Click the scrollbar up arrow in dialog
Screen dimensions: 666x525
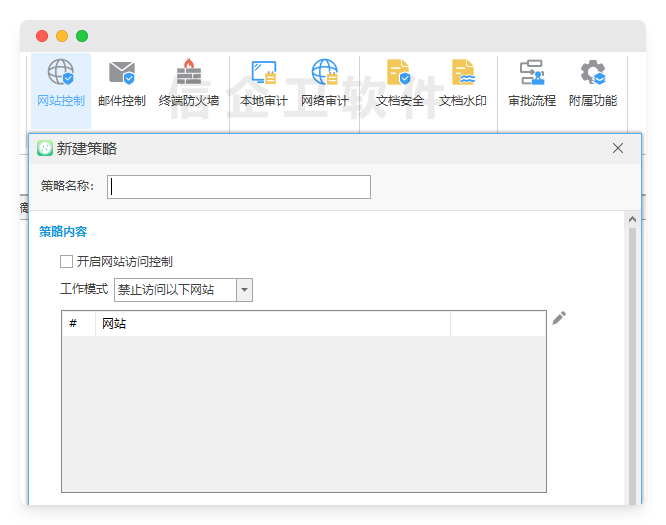[x=632, y=219]
